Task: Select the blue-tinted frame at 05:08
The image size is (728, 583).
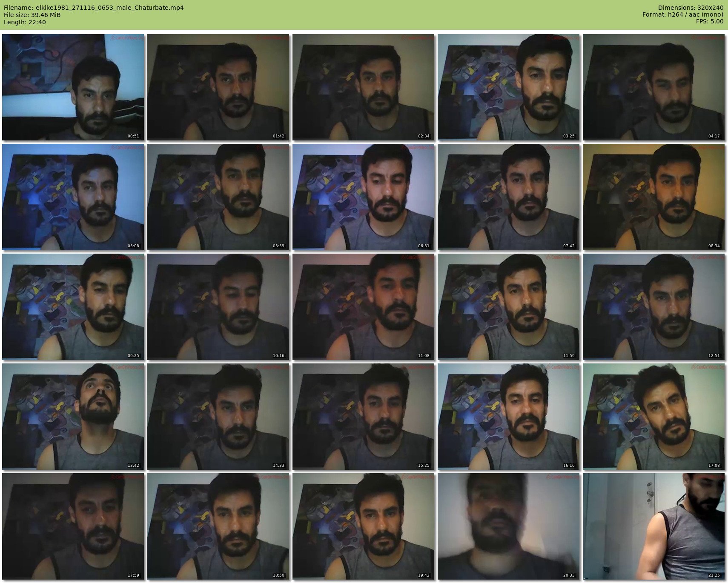Action: click(x=73, y=197)
